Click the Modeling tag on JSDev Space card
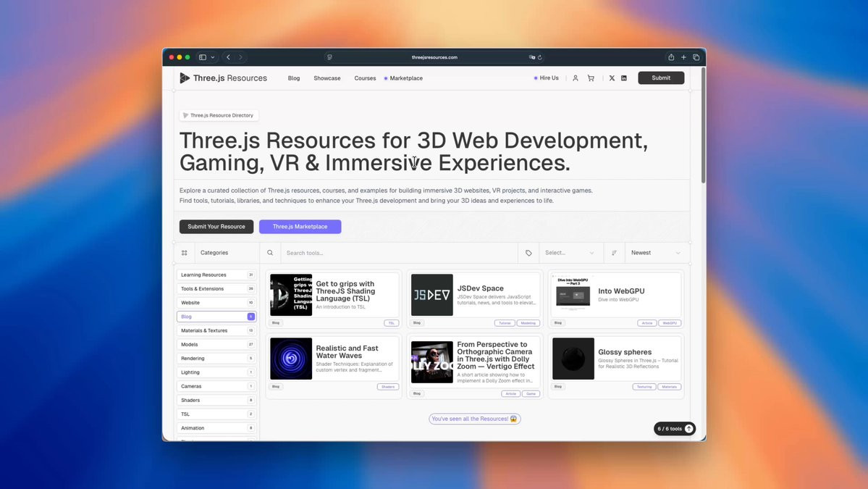This screenshot has width=868, height=489. (x=528, y=323)
